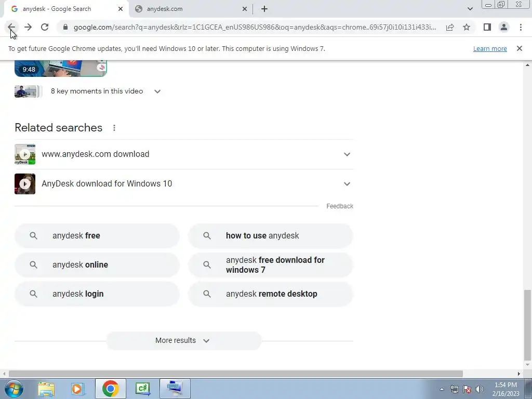Open the Chrome profile avatar

tap(504, 27)
